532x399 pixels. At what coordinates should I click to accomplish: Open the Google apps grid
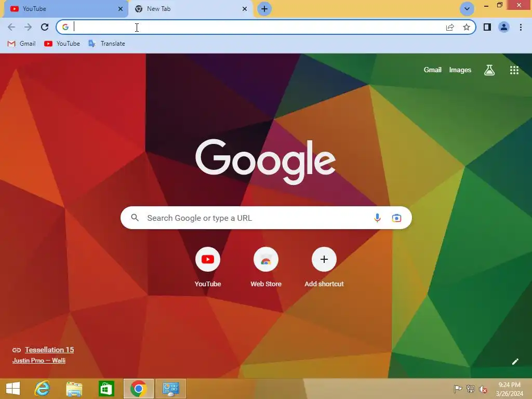[514, 70]
